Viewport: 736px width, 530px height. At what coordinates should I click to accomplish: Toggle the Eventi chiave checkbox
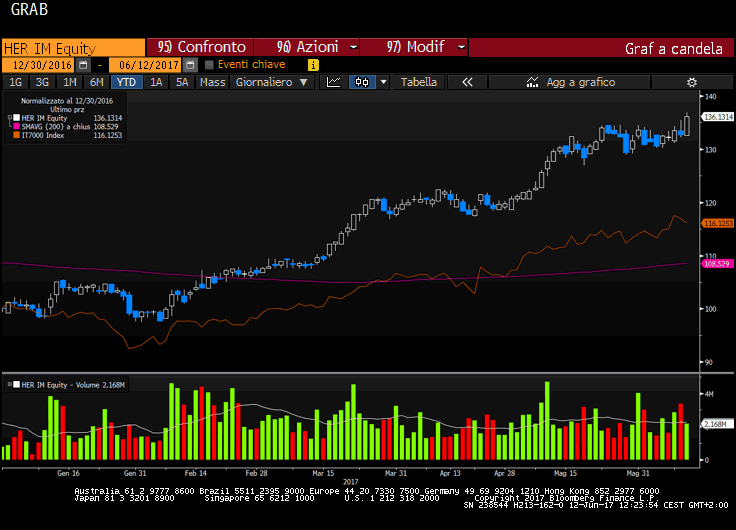pyautogui.click(x=209, y=64)
